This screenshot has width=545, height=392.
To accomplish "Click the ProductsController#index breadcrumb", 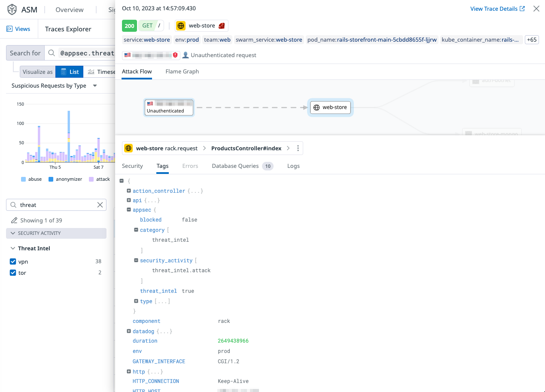I will click(x=246, y=148).
